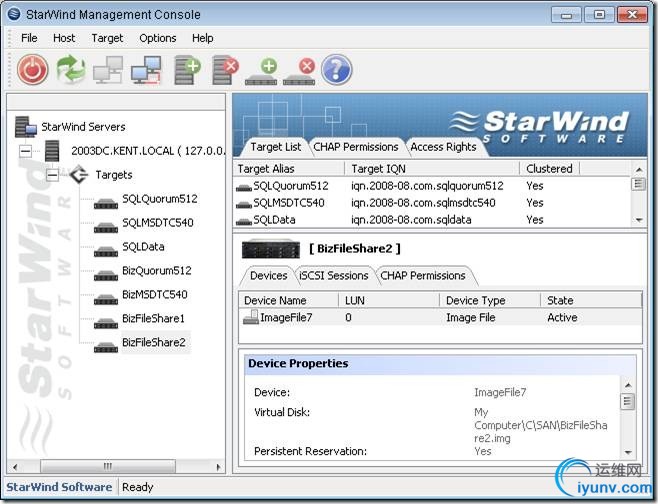Select SQLMSDTC540 in the tree
658x504 pixels.
click(158, 223)
